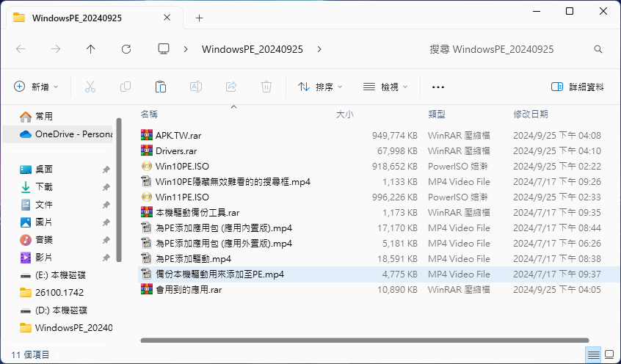
Task: Unpin 桌面 via its pin icon
Action: (106, 170)
